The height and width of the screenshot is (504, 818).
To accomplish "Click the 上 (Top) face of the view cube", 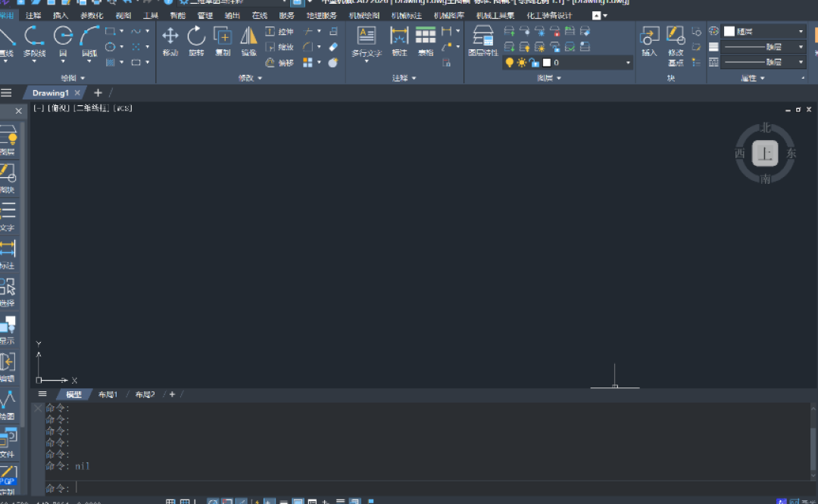I will tap(765, 153).
